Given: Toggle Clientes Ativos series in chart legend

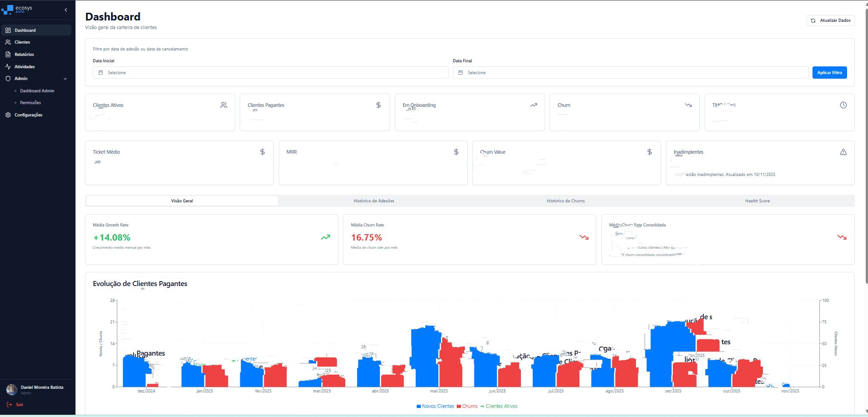Looking at the screenshot, I should pyautogui.click(x=499, y=406).
